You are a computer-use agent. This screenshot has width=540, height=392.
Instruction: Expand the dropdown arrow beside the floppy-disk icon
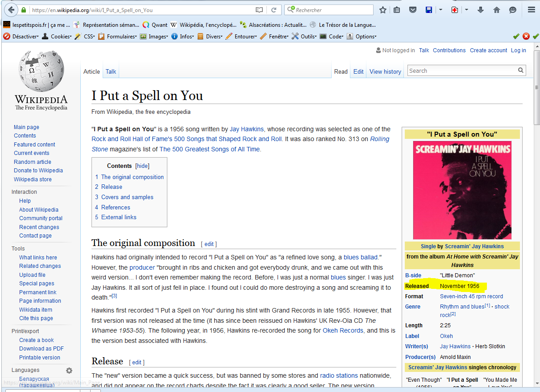(440, 10)
